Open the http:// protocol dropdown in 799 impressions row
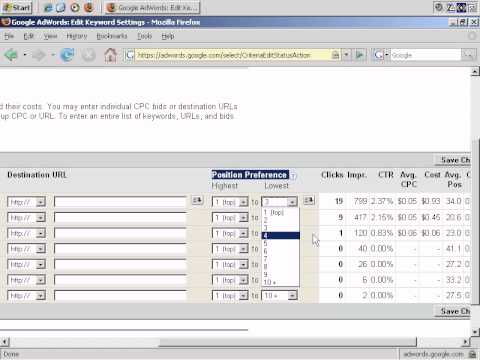Viewport: 480px width, 360px height. 26,202
